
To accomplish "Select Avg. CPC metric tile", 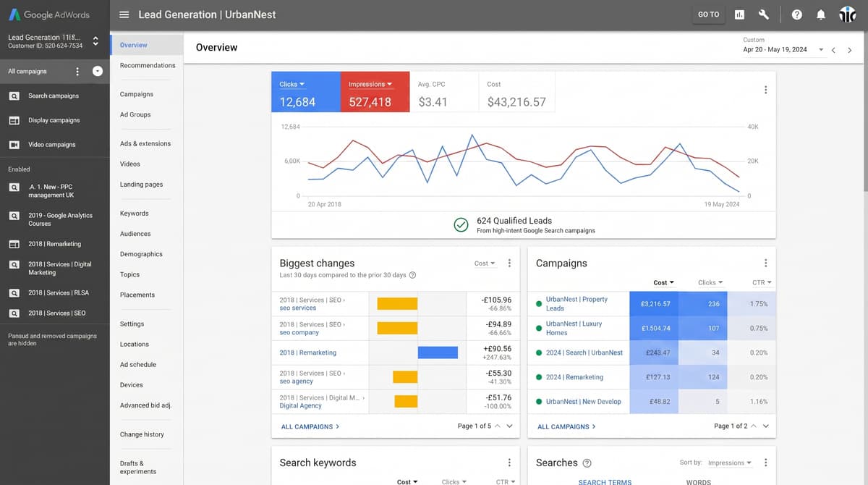I will pos(444,92).
